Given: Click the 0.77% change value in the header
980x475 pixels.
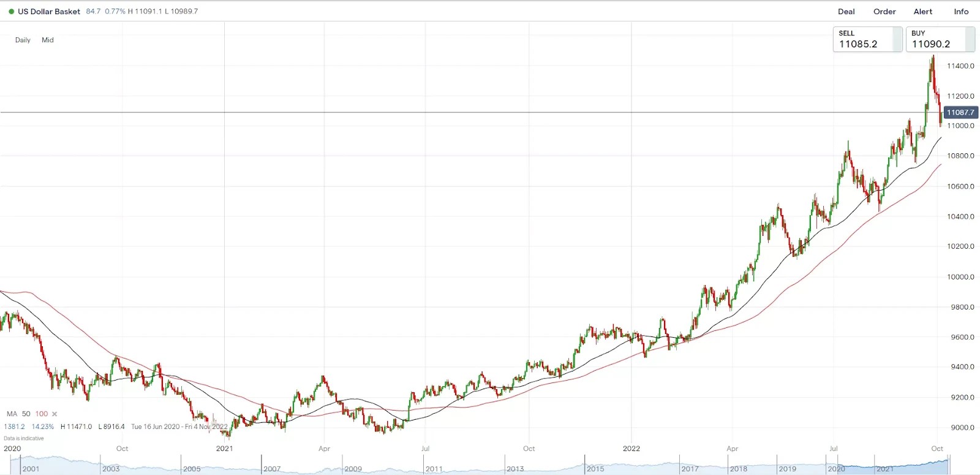Looking at the screenshot, I should click(x=115, y=12).
